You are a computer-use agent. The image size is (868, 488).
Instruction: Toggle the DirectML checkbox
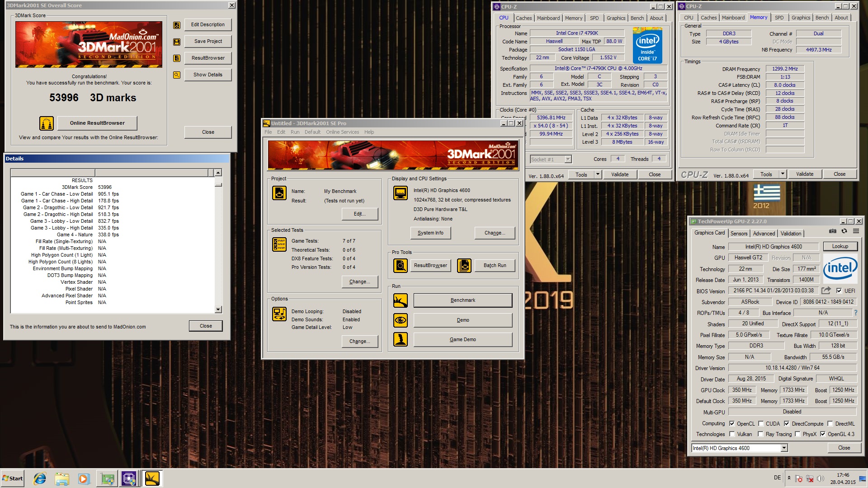coord(830,423)
